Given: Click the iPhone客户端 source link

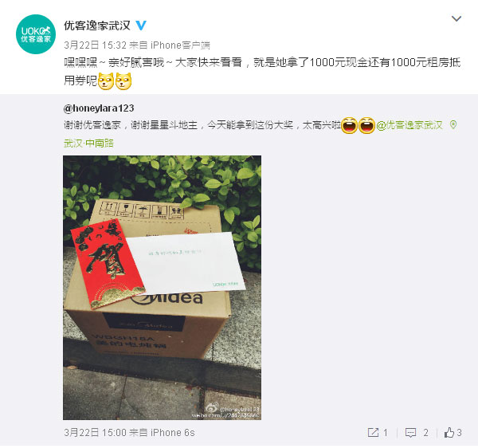Looking at the screenshot, I should 181,45.
